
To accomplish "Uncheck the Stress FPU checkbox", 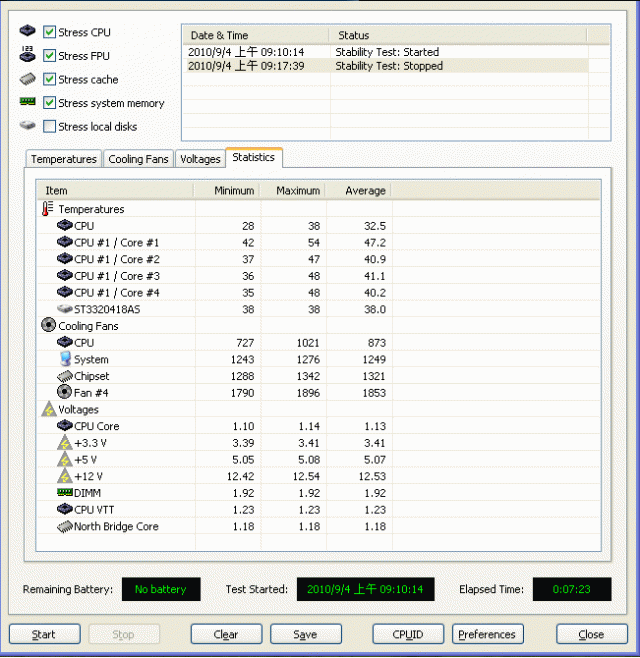I will [x=50, y=55].
